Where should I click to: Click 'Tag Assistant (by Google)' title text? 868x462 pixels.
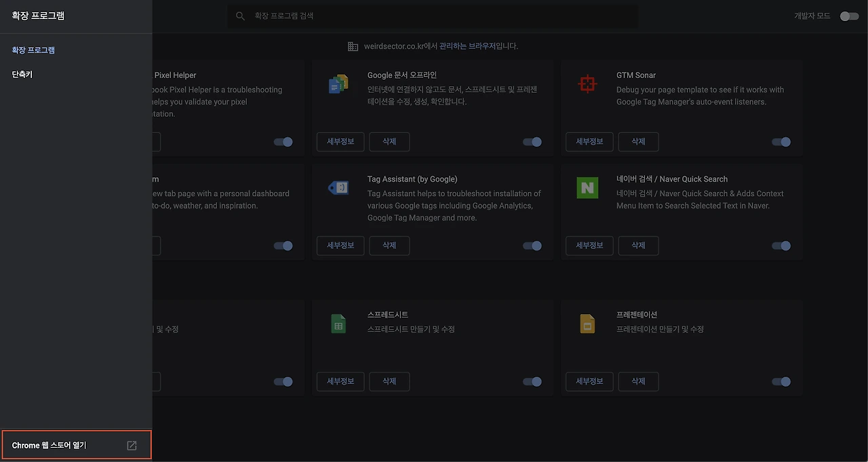pyautogui.click(x=412, y=179)
